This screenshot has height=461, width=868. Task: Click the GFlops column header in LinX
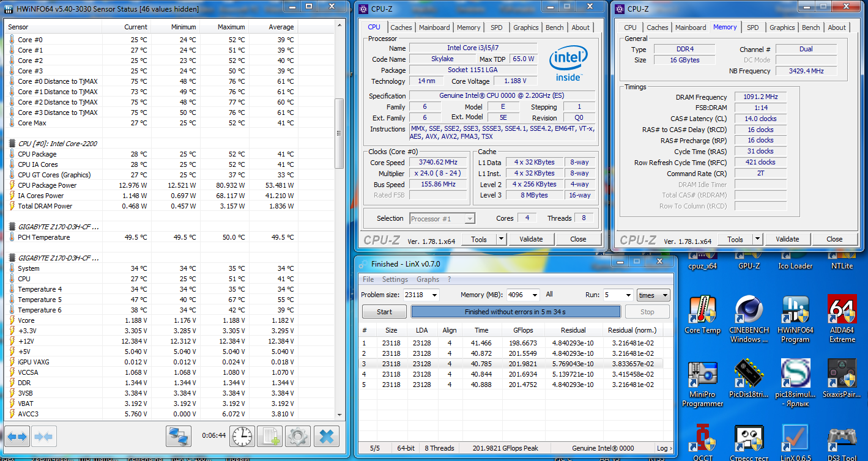tap(524, 330)
